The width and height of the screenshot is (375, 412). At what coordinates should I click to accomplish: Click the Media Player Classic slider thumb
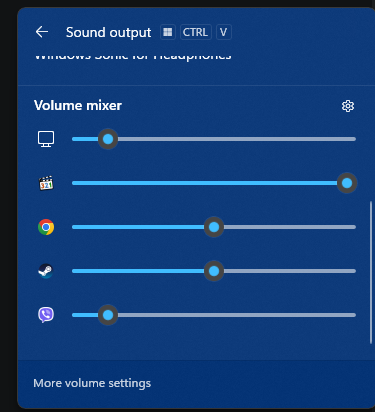[x=347, y=183]
